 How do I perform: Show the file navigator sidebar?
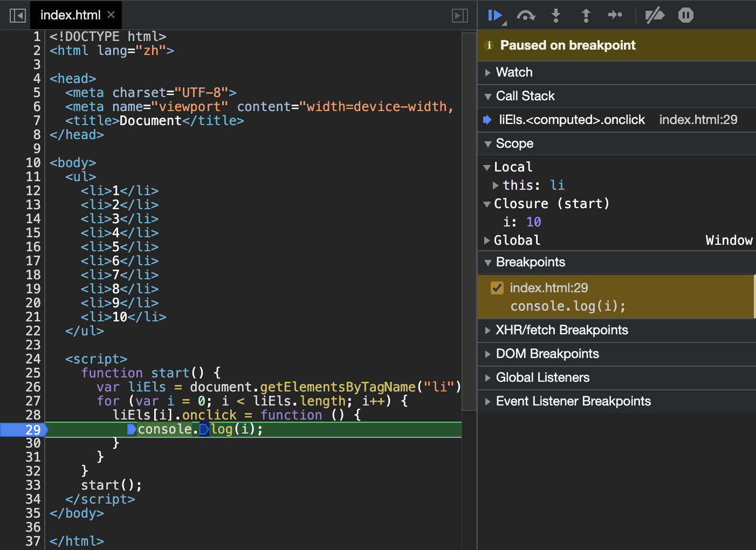pyautogui.click(x=18, y=16)
